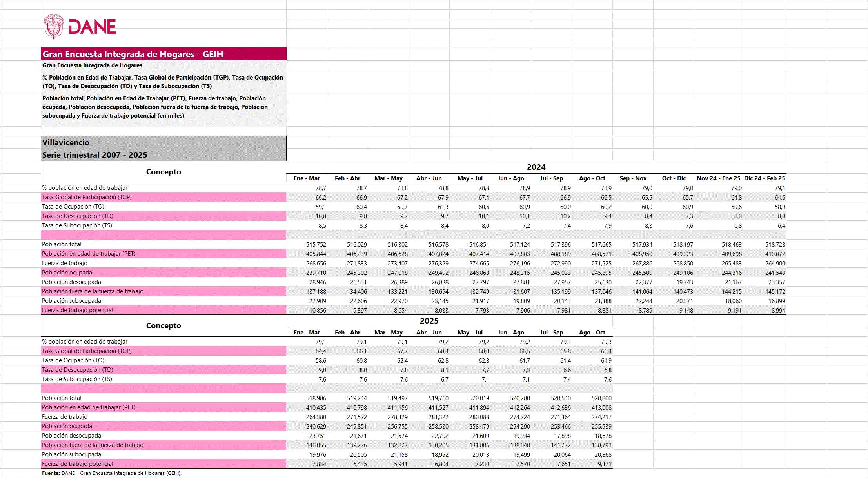The width and height of the screenshot is (868, 478).
Task: Select the Población ocupada value 255,539
Action: pos(601,426)
